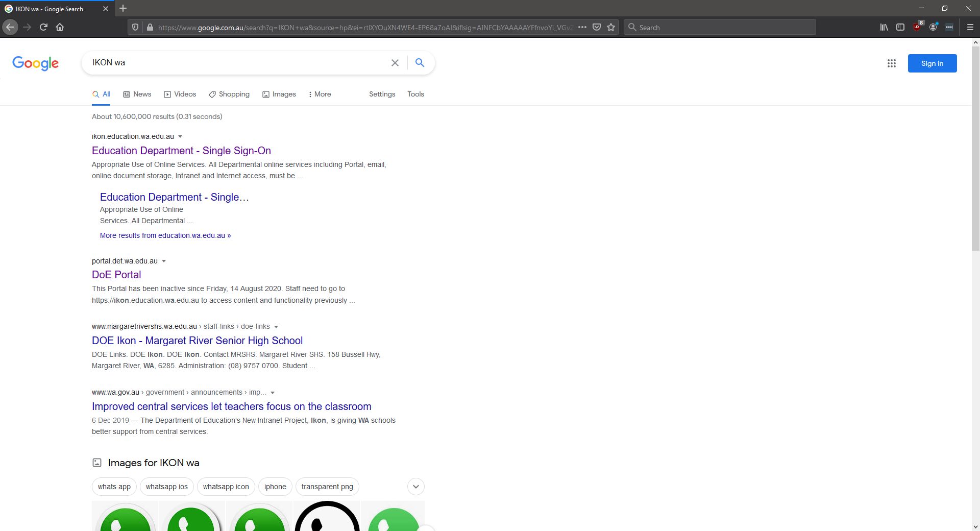Clear the Google search box text

(395, 63)
